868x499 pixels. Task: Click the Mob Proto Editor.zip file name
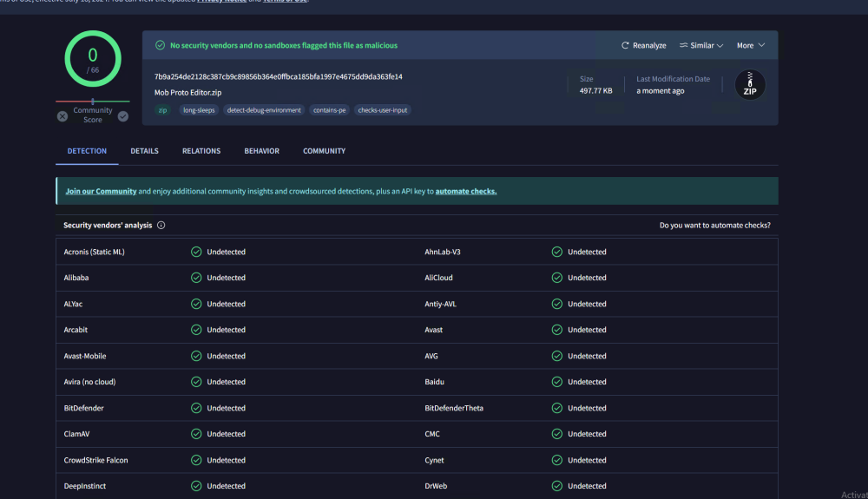[x=187, y=92]
